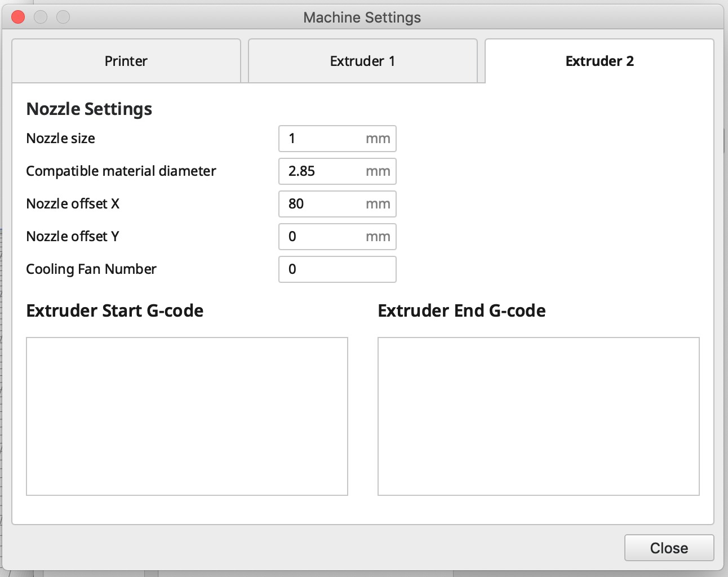Switch to the Printer tab
This screenshot has width=728, height=577.
coord(126,61)
